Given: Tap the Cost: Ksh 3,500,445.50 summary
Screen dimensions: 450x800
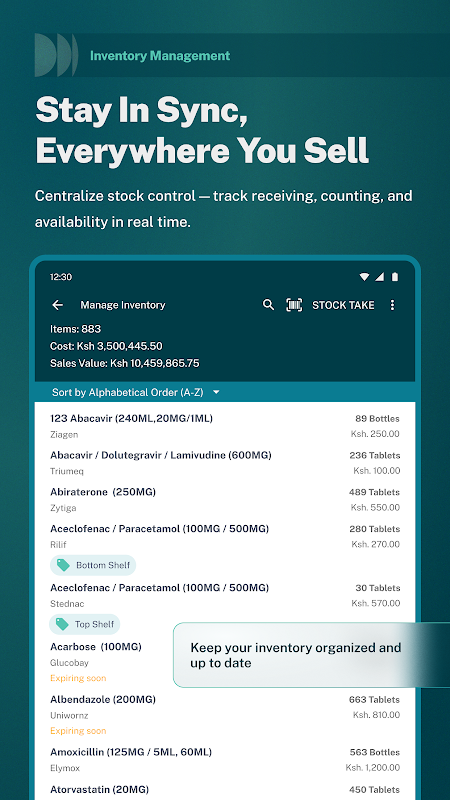Looking at the screenshot, I should click(106, 346).
